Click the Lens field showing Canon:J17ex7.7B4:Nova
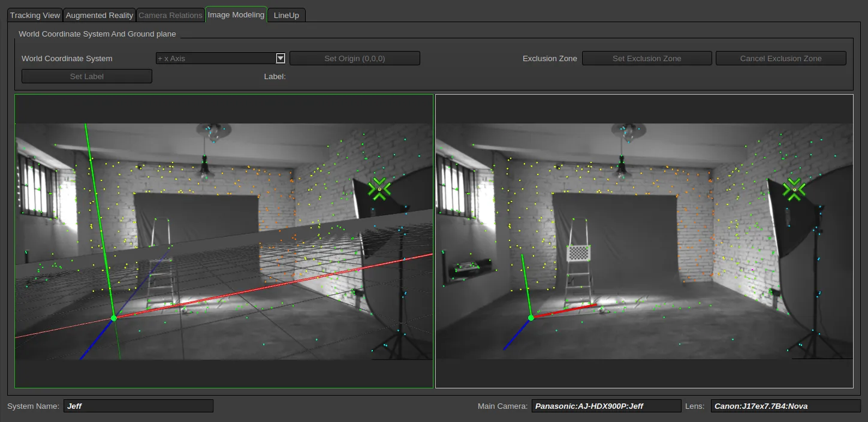This screenshot has height=422, width=868. (786, 406)
